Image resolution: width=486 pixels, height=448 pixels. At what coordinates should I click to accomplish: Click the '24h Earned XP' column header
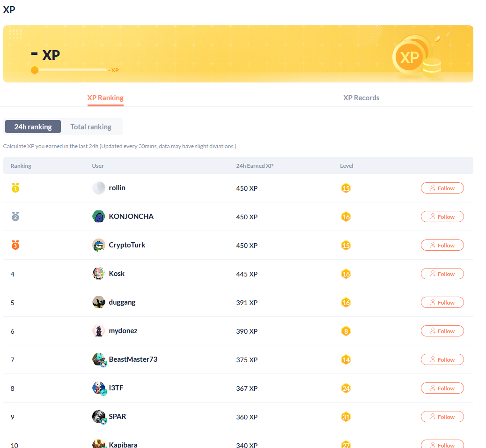(x=255, y=166)
